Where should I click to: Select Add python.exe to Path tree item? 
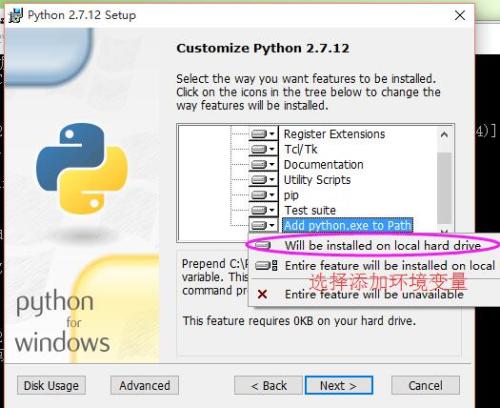[348, 226]
